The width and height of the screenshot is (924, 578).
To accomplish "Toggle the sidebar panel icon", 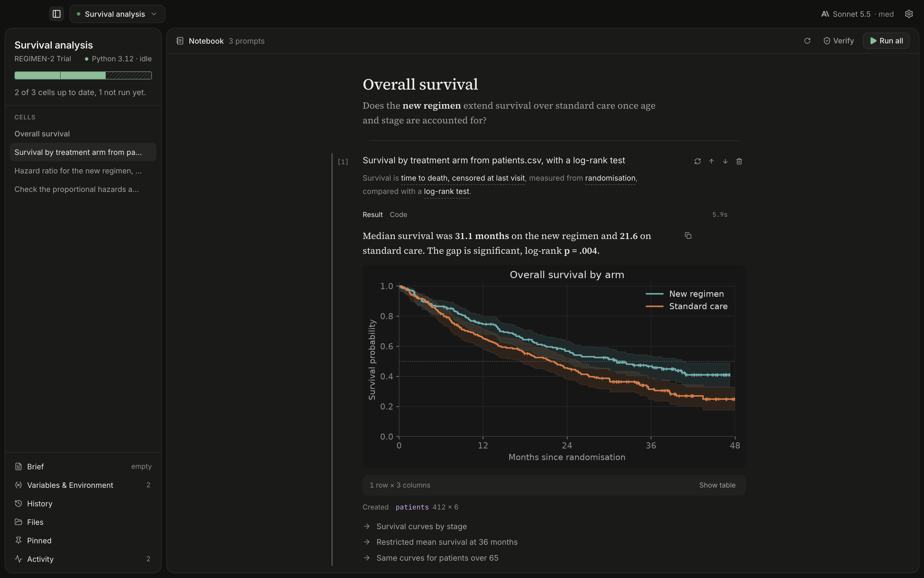I will tap(57, 14).
